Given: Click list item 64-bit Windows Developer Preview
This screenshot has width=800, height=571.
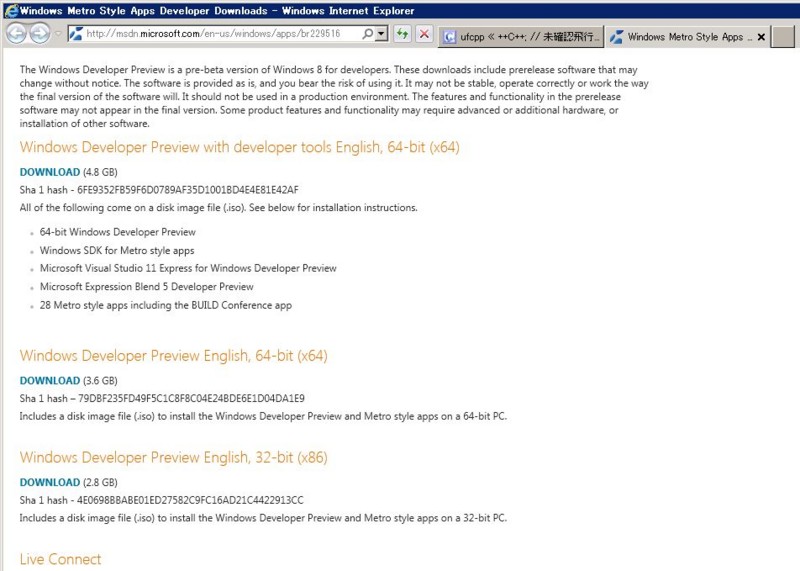Looking at the screenshot, I should [118, 232].
